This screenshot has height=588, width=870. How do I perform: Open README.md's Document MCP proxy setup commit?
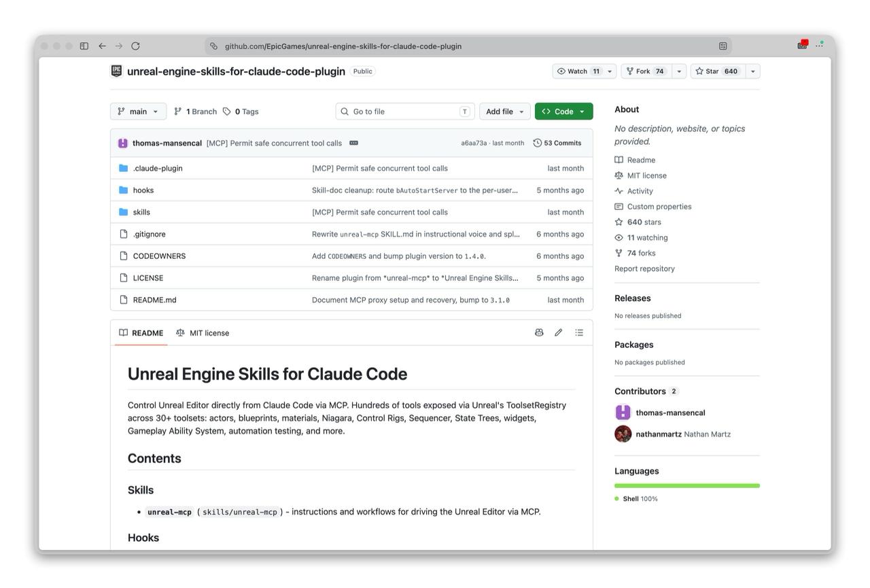pyautogui.click(x=411, y=300)
